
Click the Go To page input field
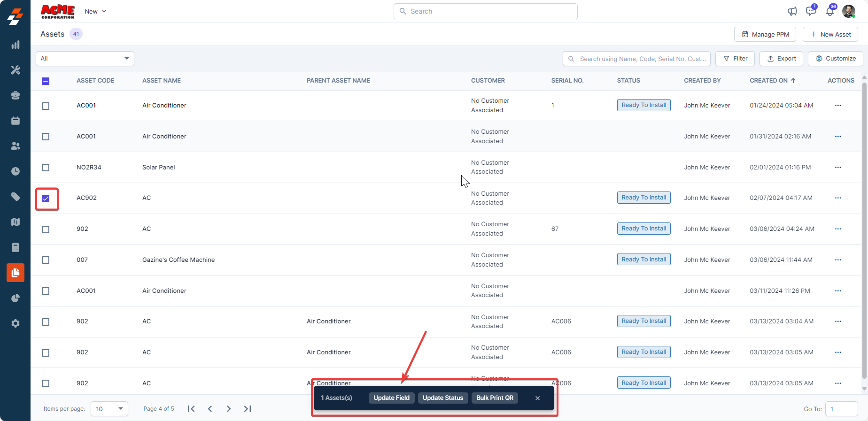coord(841,409)
